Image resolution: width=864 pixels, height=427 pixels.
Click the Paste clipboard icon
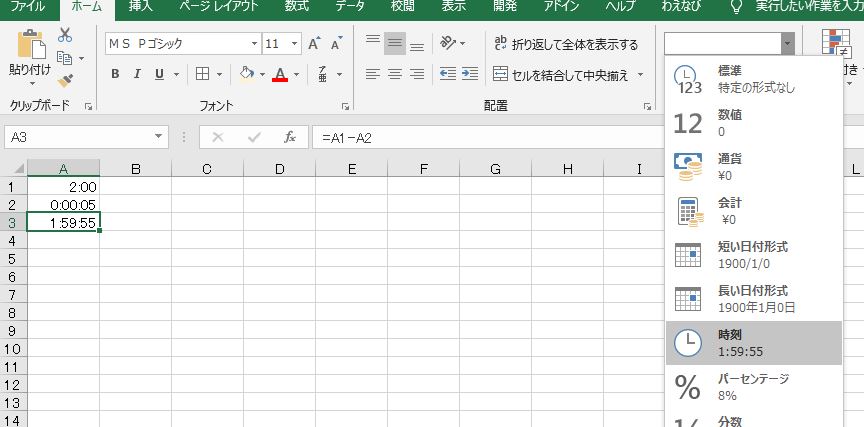coord(31,44)
